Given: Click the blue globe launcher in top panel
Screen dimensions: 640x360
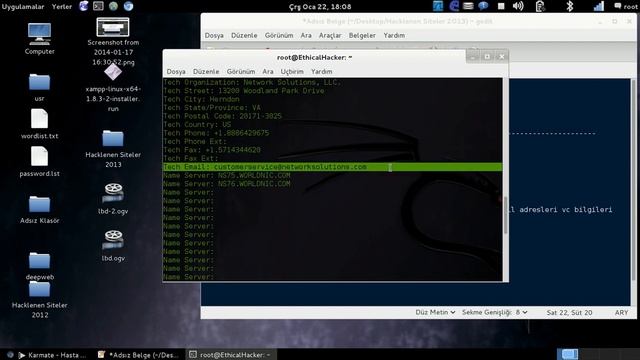Looking at the screenshot, I should coord(128,6).
